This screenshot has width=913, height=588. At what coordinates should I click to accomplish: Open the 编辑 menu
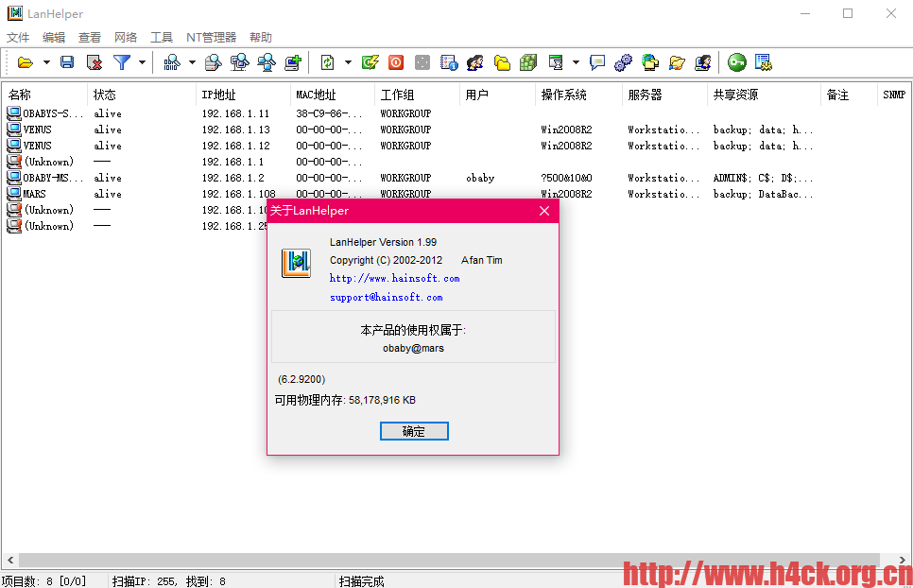(54, 38)
